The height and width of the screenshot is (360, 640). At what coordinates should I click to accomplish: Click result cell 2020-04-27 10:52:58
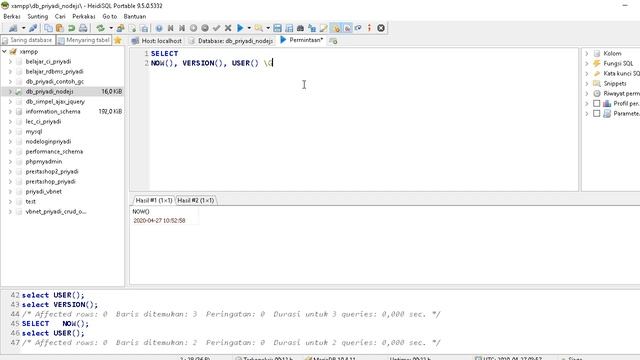[x=164, y=220]
